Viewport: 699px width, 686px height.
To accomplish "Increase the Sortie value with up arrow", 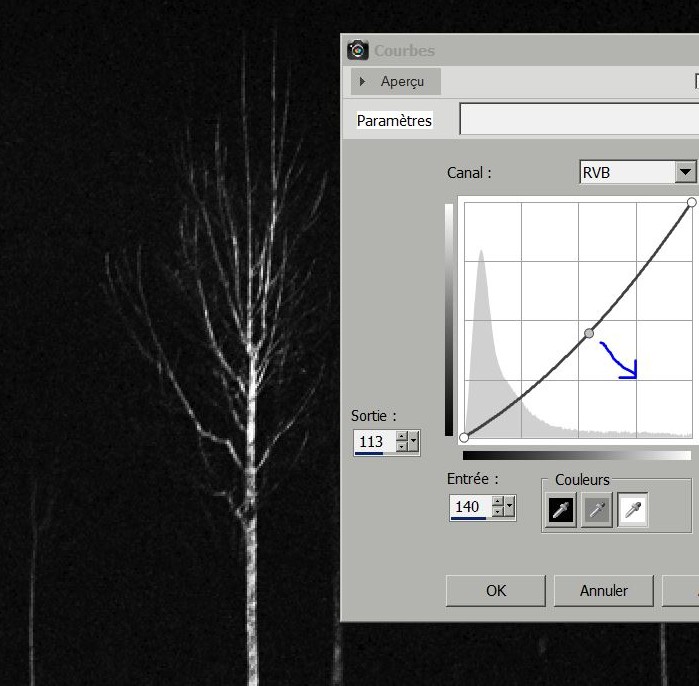I will [402, 436].
